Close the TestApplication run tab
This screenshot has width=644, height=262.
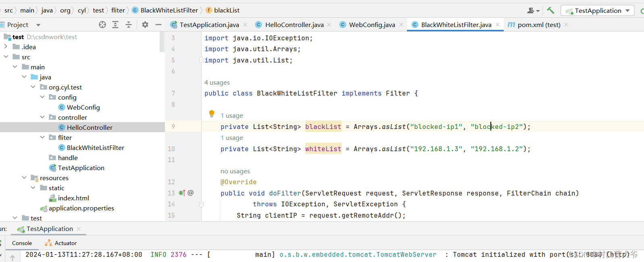79,229
